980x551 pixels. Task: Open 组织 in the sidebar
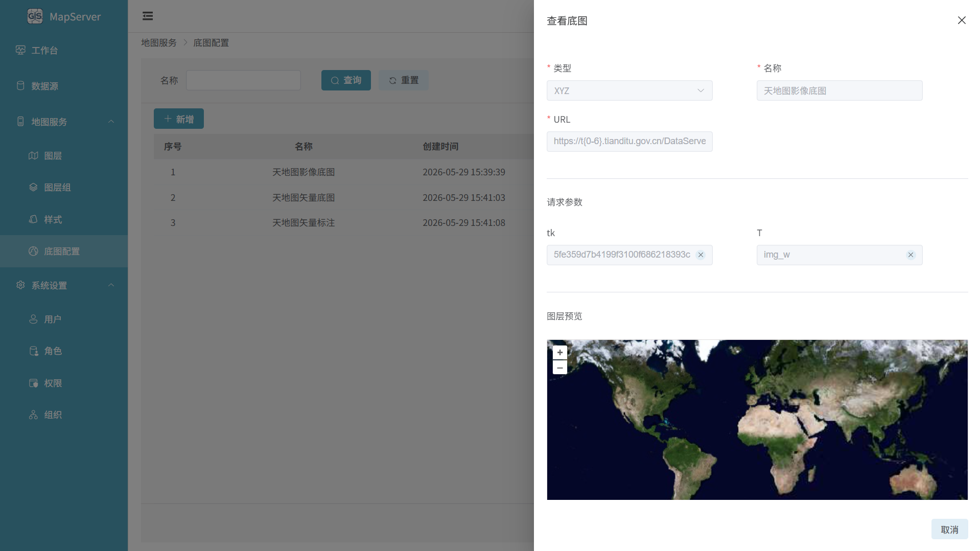[64, 415]
